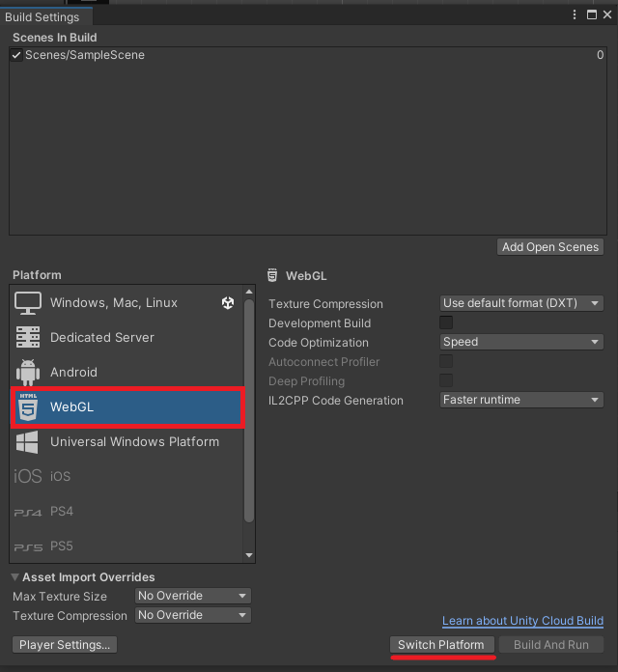Click the Dedicated Server rack icon
Screen dimensions: 618x672
click(28, 337)
